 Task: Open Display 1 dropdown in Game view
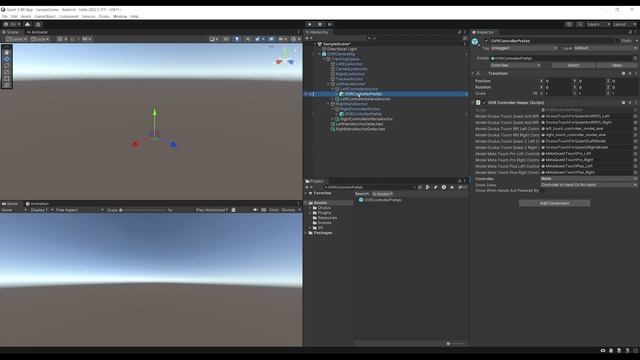[x=42, y=210]
